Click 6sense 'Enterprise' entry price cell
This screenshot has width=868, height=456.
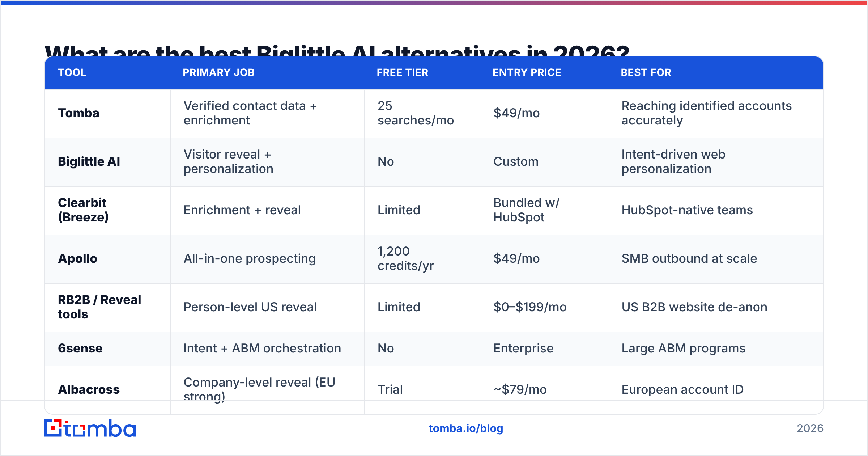click(544, 349)
